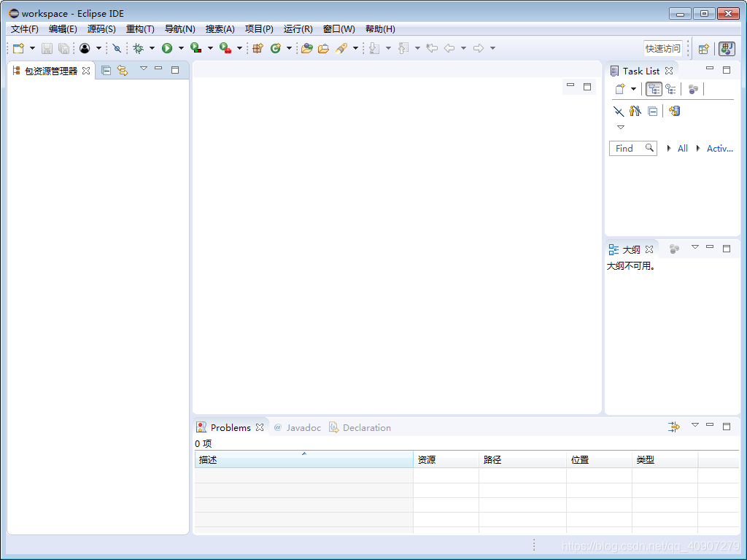The height and width of the screenshot is (560, 747).
Task: Click the Last Edit Location icon
Action: point(432,48)
